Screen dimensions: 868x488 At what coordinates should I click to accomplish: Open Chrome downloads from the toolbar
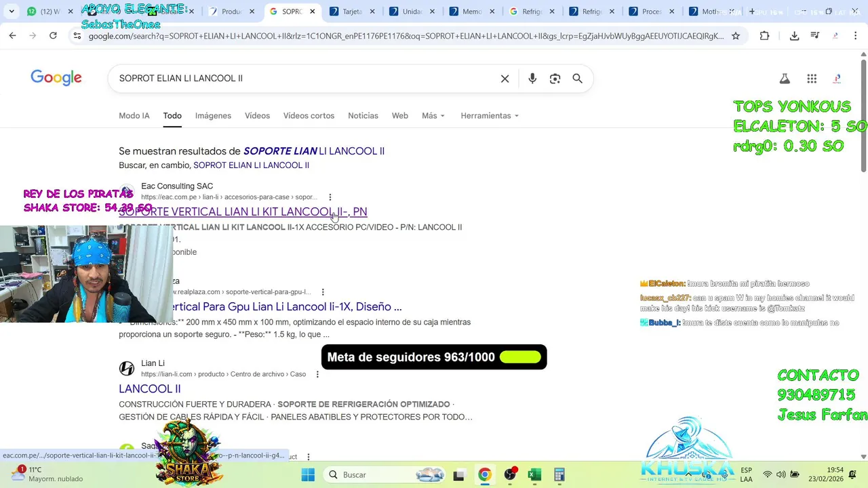coord(794,36)
